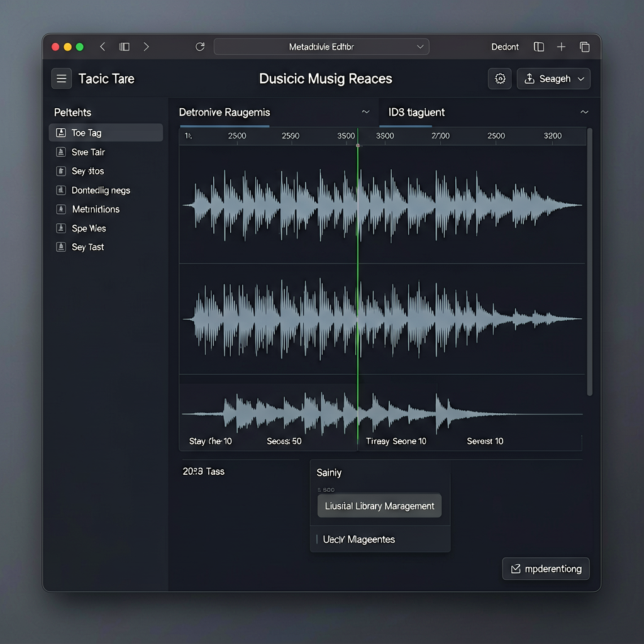644x644 pixels.
Task: Expand the Metadtiivie Edftbr address dropdown
Action: [420, 47]
